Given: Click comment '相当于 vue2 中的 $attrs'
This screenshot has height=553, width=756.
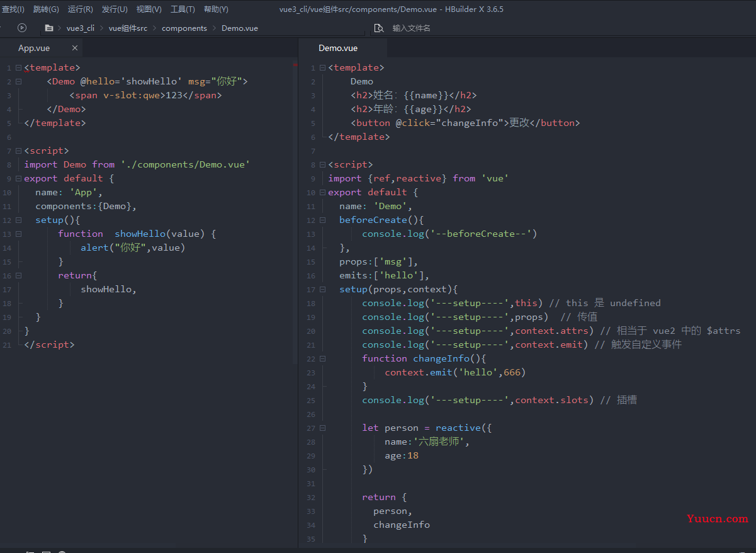Looking at the screenshot, I should point(670,331).
